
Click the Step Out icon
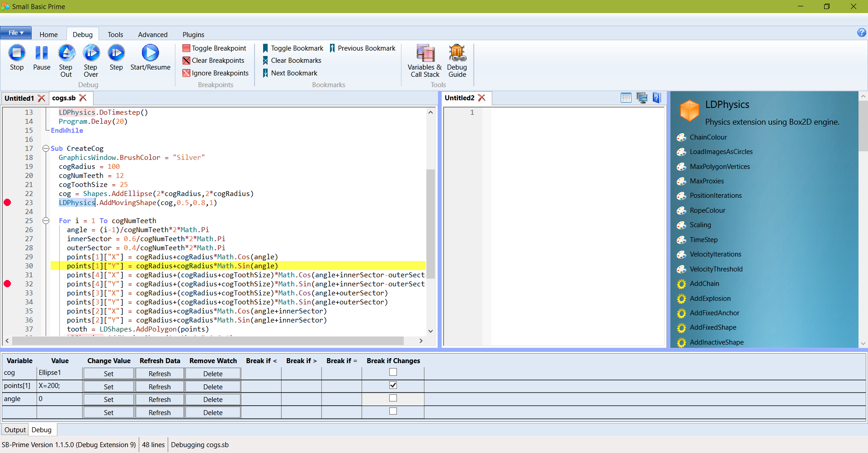tap(66, 53)
